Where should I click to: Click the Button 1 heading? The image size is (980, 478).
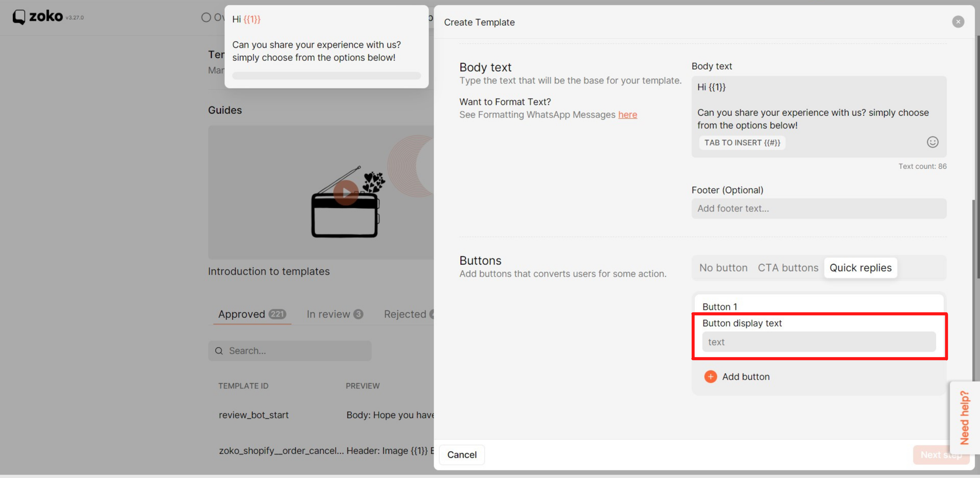click(719, 307)
